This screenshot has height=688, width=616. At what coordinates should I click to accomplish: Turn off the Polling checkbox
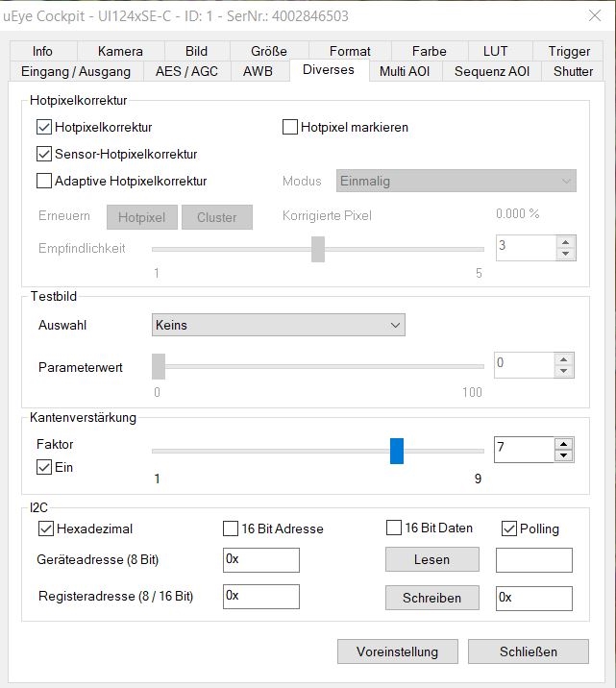tap(509, 528)
